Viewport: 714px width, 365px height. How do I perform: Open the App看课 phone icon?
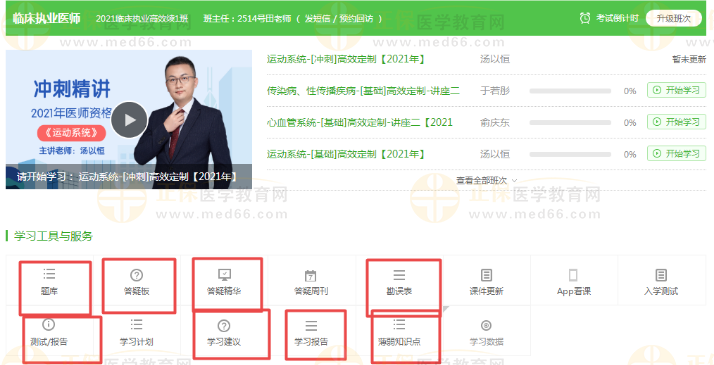click(573, 275)
